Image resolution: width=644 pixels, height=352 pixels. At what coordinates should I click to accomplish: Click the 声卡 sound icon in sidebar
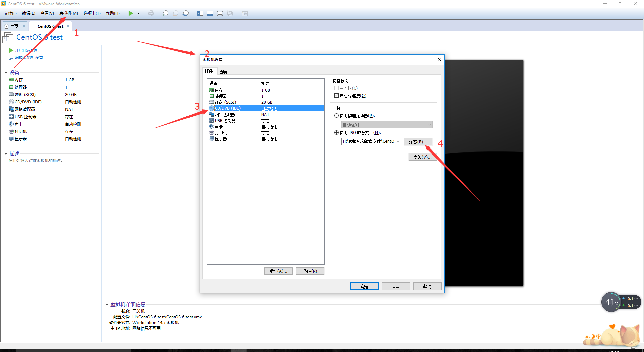click(11, 124)
